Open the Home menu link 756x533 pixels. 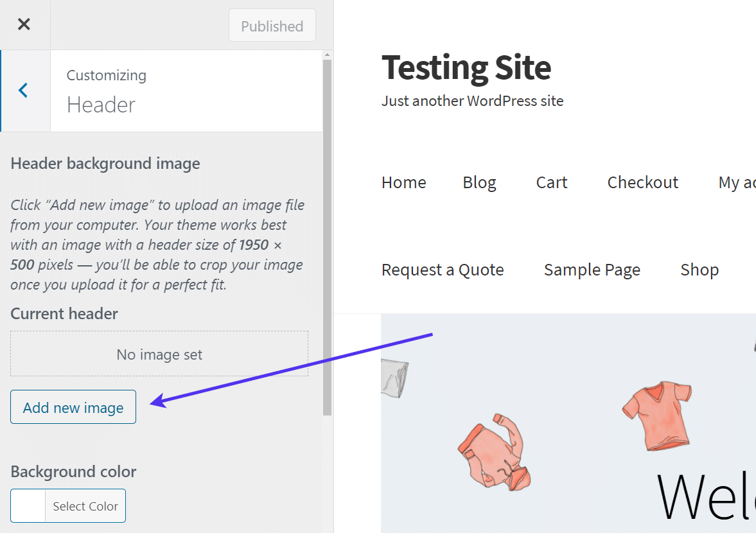[403, 182]
